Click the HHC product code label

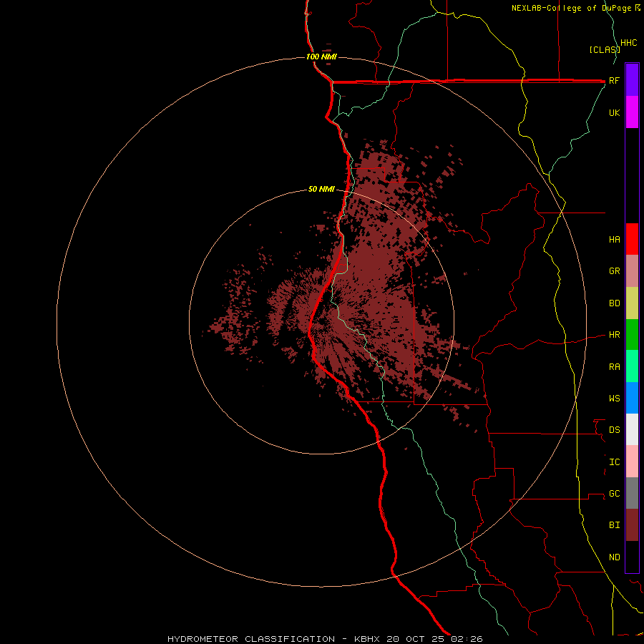(629, 43)
